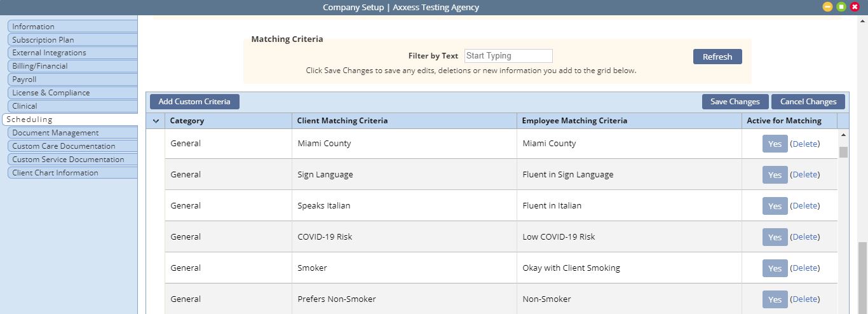This screenshot has width=868, height=314.
Task: Toggle Yes for Miami County matching
Action: (775, 144)
